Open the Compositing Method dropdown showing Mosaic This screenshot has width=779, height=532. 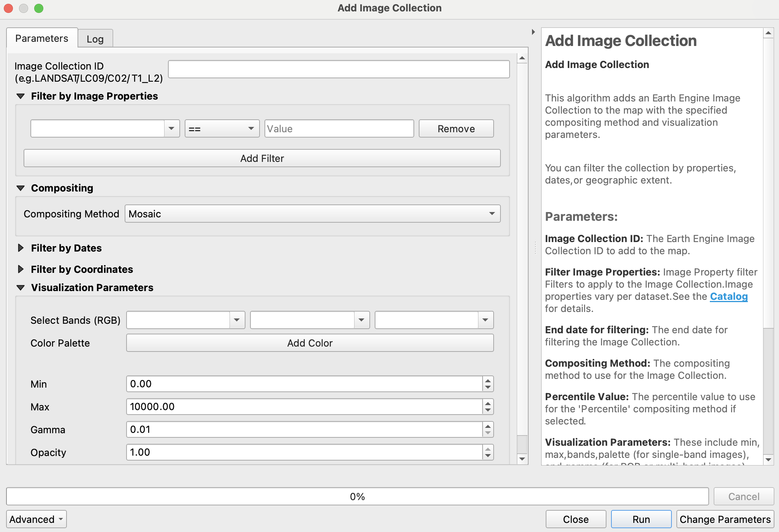click(312, 214)
